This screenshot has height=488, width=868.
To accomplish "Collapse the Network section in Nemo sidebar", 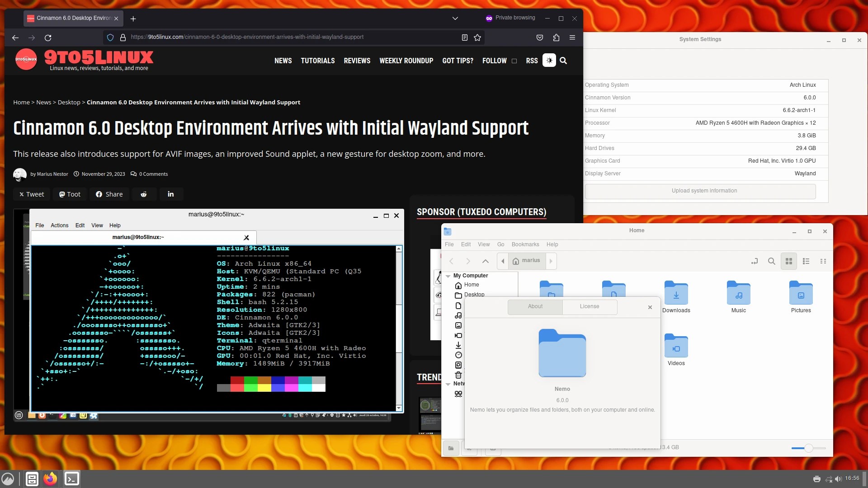I will [448, 384].
